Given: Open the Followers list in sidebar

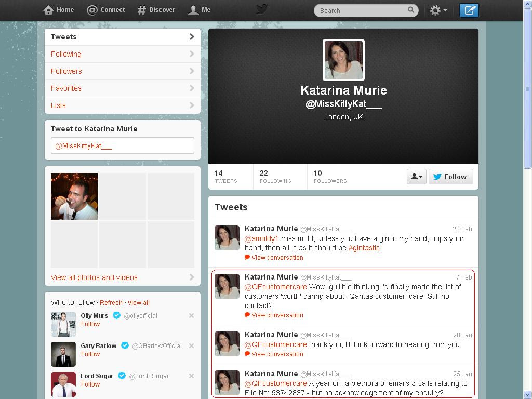Looking at the screenshot, I should click(x=123, y=71).
